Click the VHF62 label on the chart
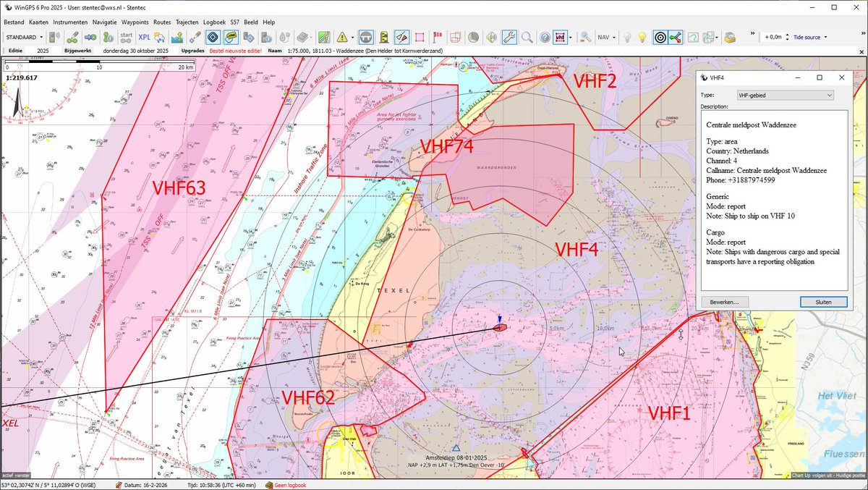This screenshot has width=868, height=490. [x=308, y=397]
